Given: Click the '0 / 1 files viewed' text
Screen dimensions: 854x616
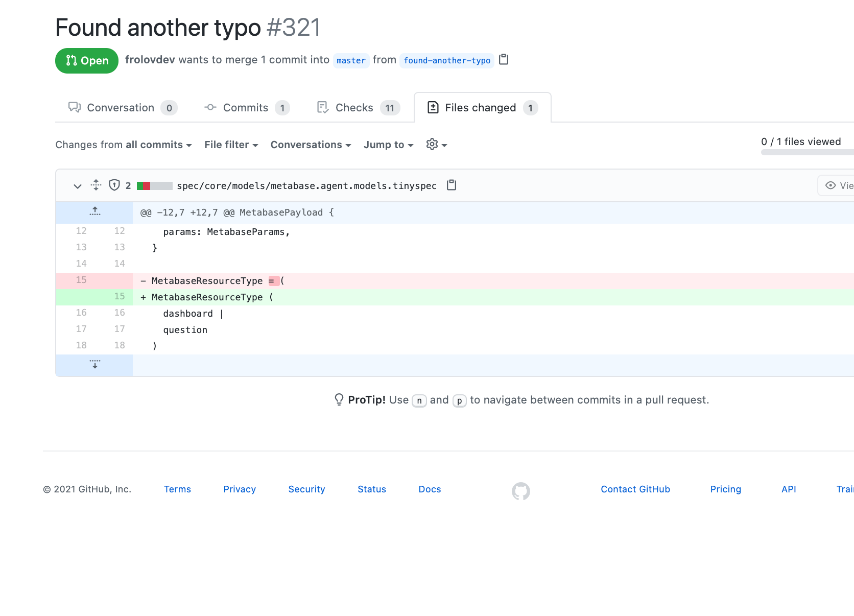Looking at the screenshot, I should point(801,141).
